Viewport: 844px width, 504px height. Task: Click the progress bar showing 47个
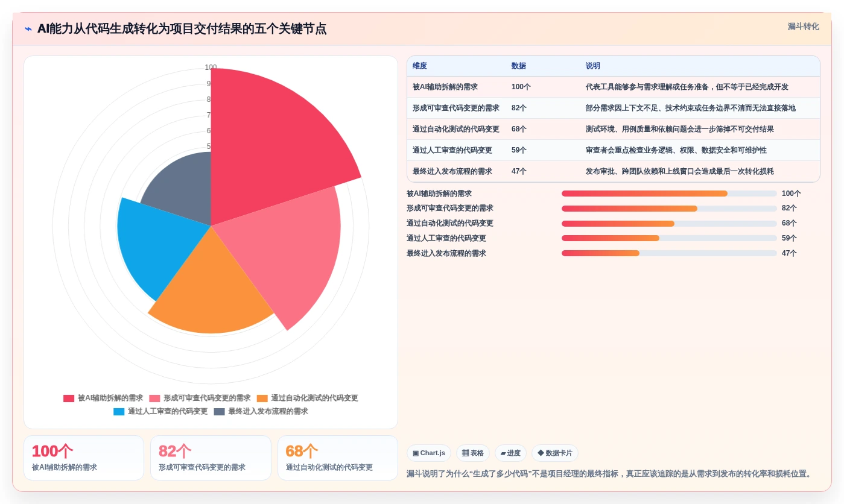(x=669, y=253)
